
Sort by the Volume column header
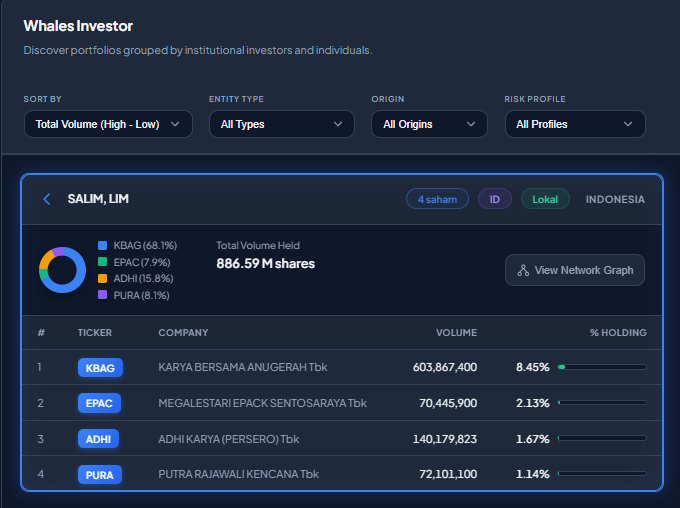click(456, 332)
